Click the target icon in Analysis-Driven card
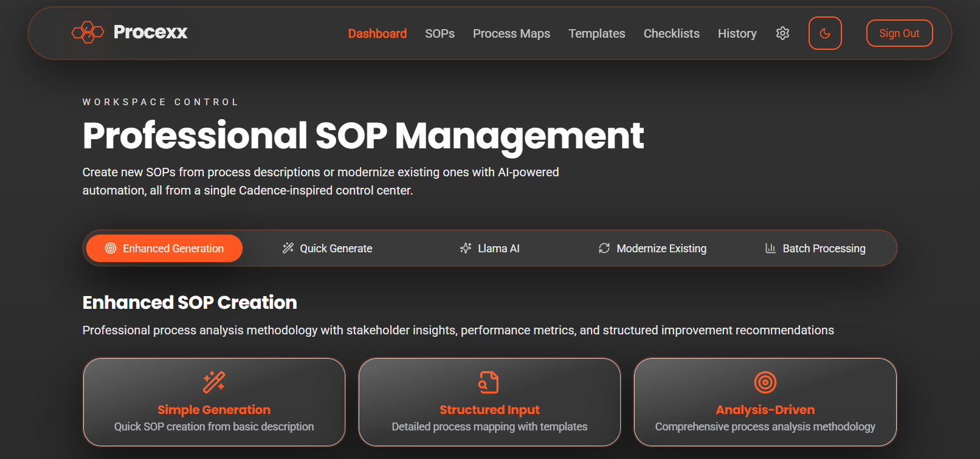The image size is (980, 459). [765, 382]
